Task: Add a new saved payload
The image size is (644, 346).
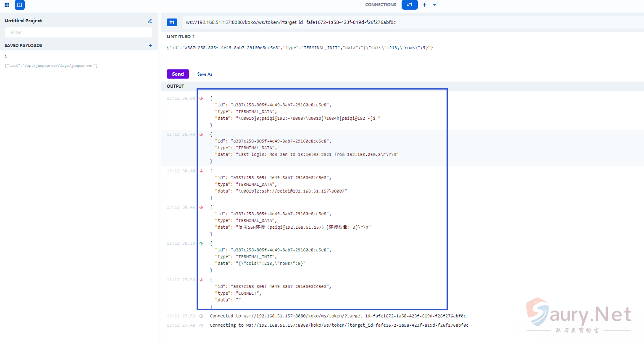Action: pyautogui.click(x=150, y=45)
